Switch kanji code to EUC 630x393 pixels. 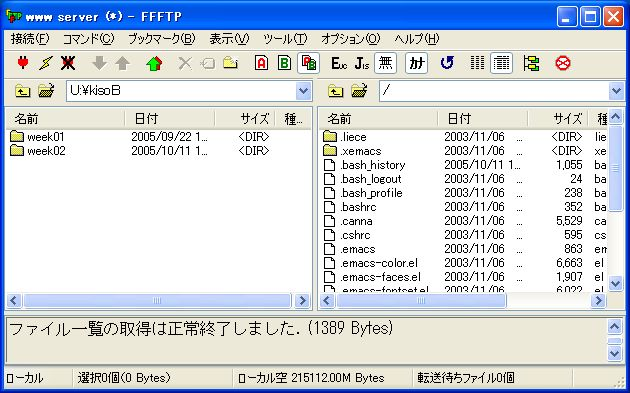pos(339,63)
